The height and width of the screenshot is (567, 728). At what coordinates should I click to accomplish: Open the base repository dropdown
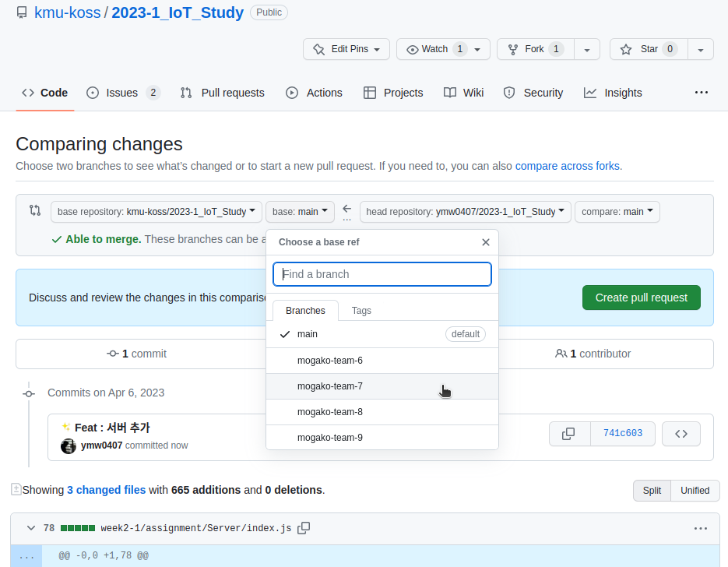(x=157, y=212)
